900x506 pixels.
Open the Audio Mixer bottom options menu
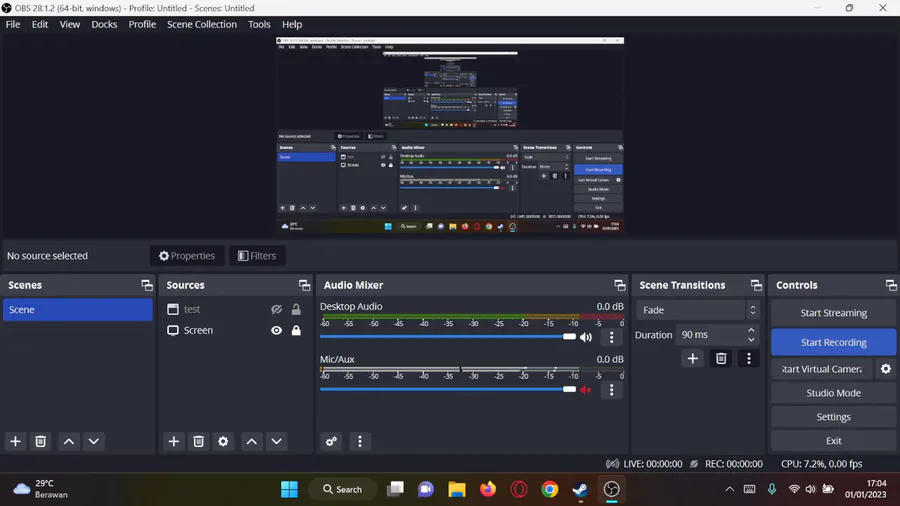pos(360,441)
